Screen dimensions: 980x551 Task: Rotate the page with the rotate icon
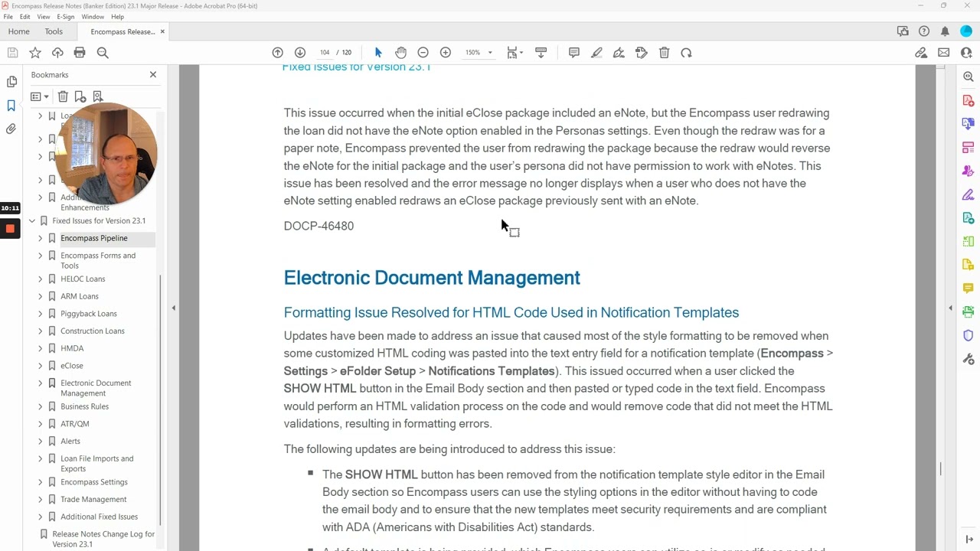[686, 53]
